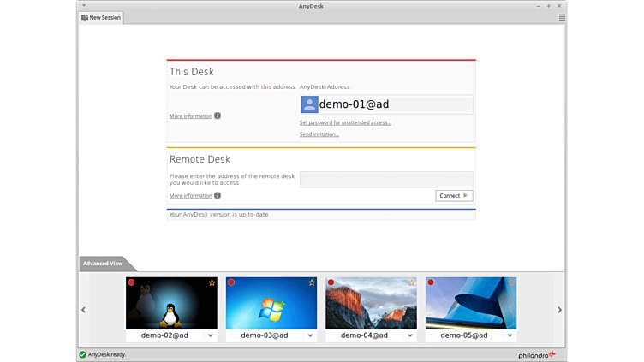This screenshot has height=362, width=644.
Task: Click the Connect button
Action: click(x=454, y=196)
